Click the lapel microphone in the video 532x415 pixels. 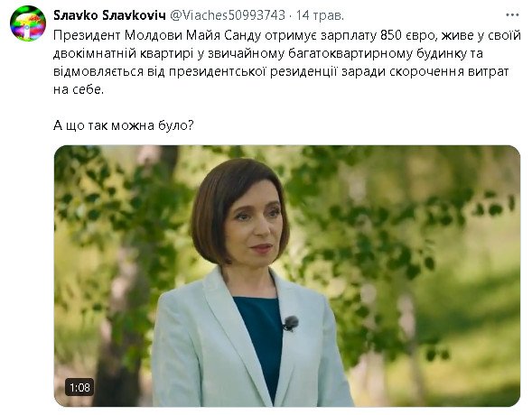291,323
